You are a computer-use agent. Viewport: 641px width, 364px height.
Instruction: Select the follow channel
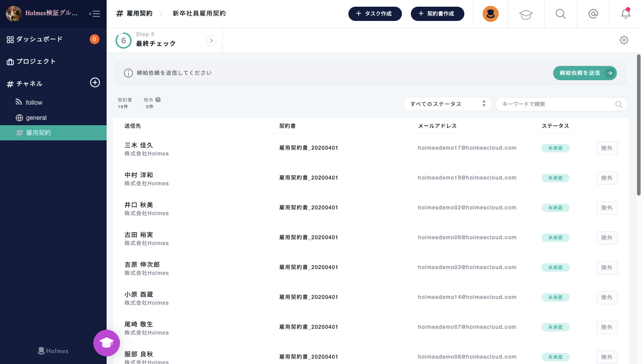[34, 102]
